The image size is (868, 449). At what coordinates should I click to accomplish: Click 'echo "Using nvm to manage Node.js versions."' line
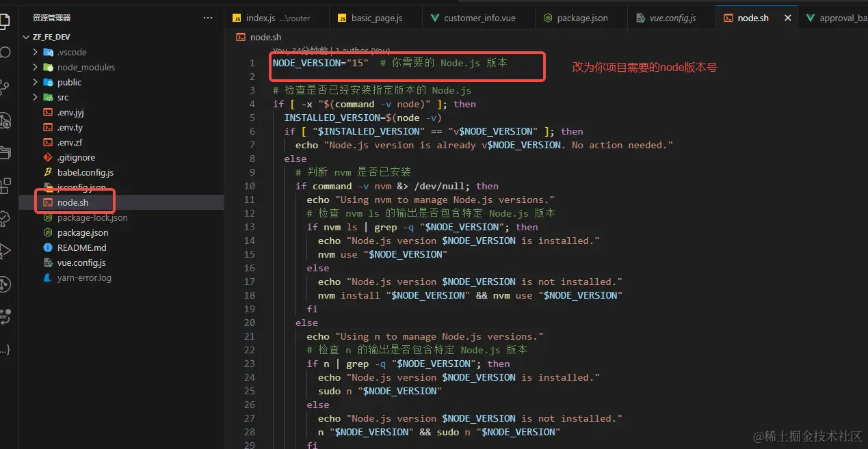pyautogui.click(x=430, y=200)
